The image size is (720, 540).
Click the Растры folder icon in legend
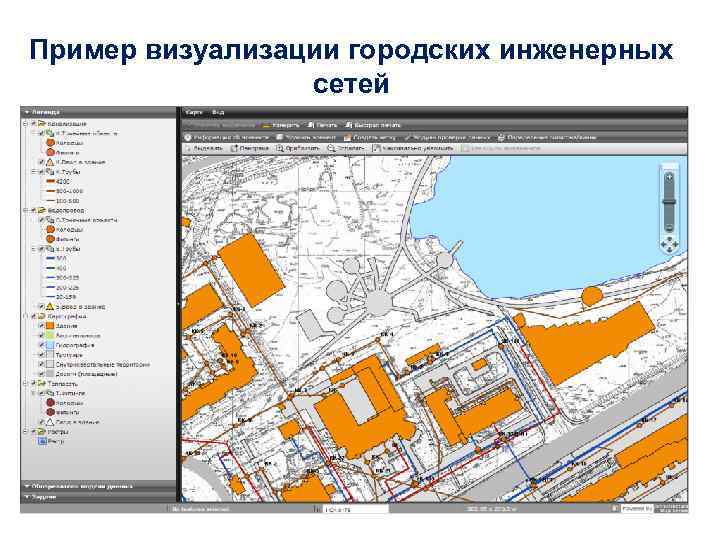41,432
